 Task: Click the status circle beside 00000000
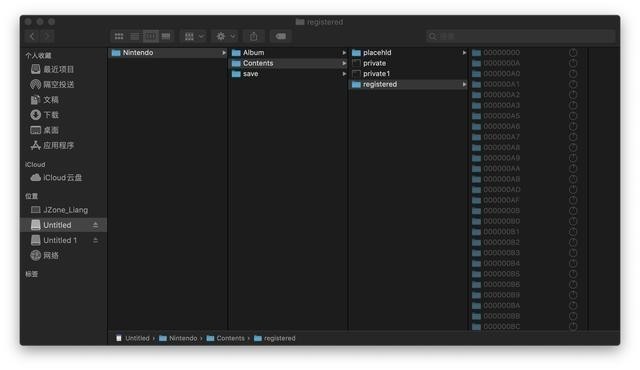[x=573, y=53]
